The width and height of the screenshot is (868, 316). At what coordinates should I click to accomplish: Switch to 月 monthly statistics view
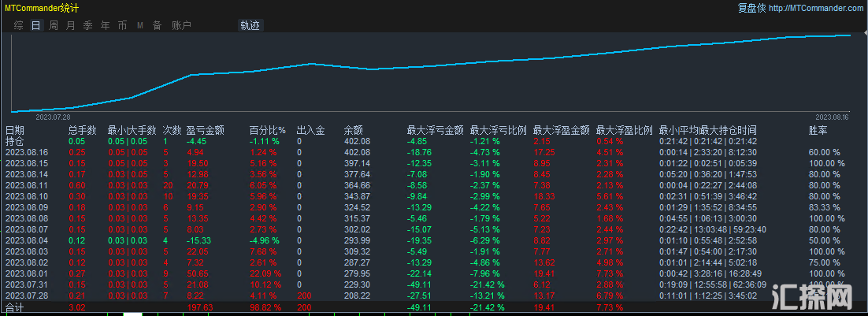(x=70, y=25)
